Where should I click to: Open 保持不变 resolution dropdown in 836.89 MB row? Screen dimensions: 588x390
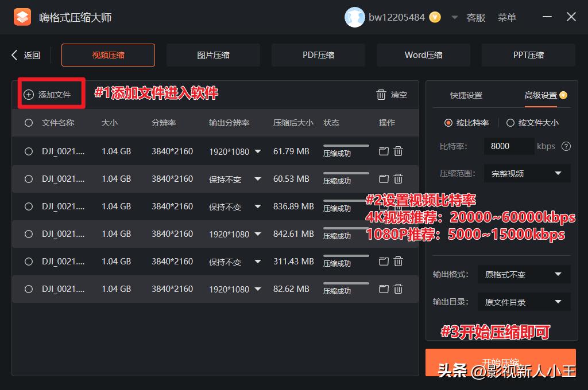258,206
